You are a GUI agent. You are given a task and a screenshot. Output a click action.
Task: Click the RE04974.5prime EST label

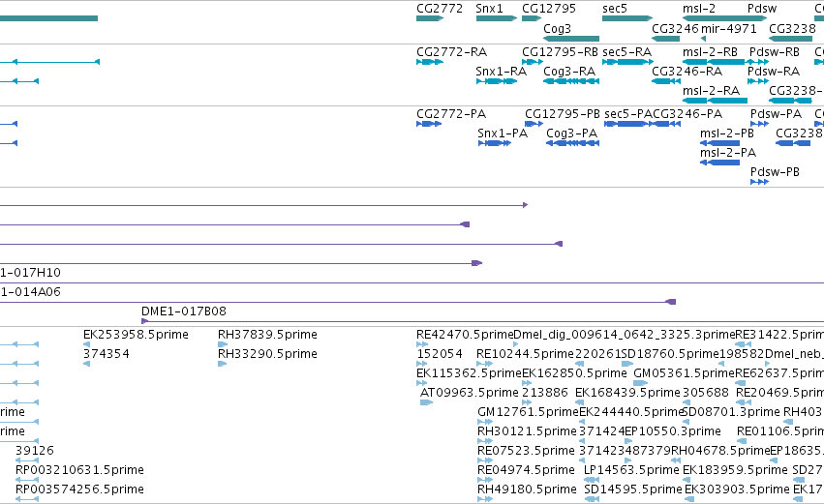[526, 470]
